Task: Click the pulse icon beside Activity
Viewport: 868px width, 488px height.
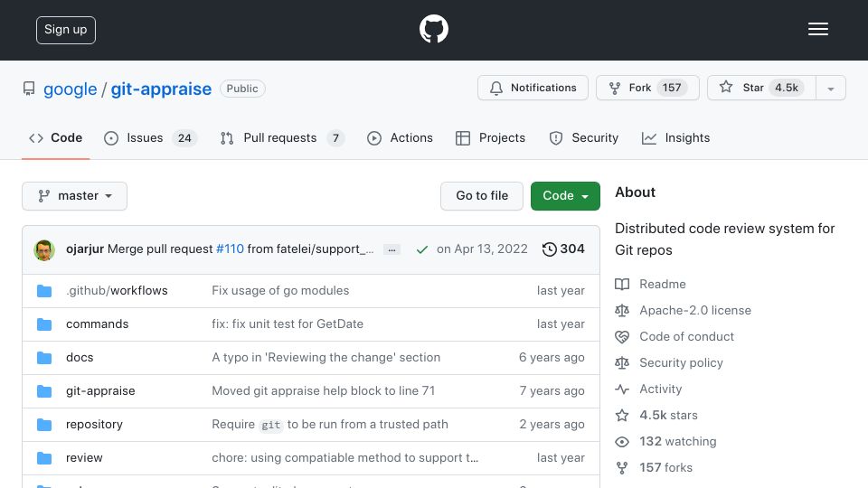Action: pos(622,389)
